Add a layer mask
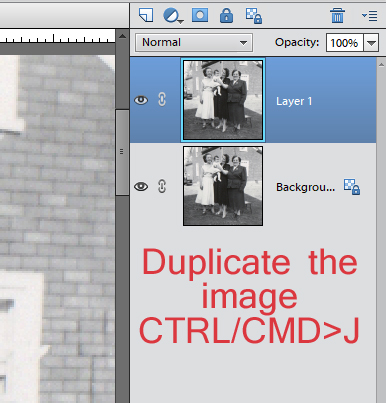 pyautogui.click(x=200, y=15)
